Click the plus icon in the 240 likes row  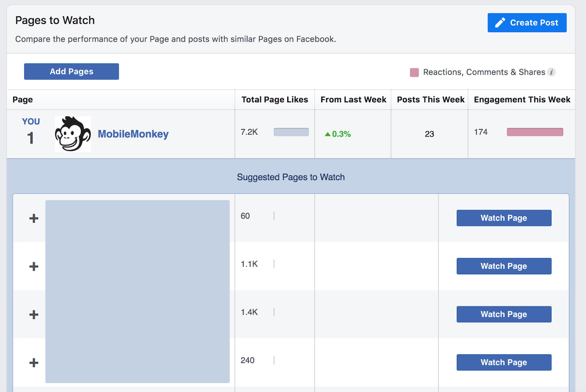coord(34,363)
